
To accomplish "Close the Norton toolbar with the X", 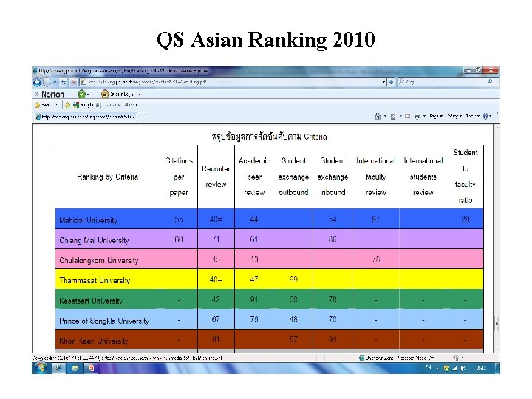I will (x=37, y=94).
